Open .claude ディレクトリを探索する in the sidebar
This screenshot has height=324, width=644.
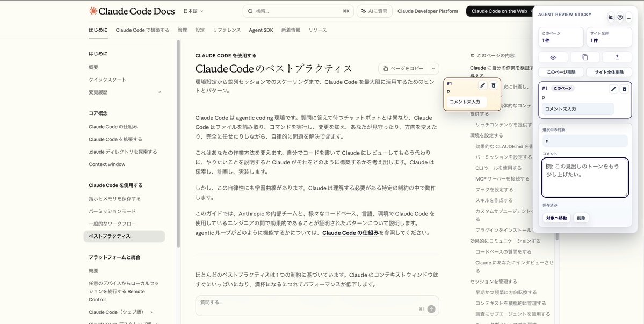coord(123,152)
